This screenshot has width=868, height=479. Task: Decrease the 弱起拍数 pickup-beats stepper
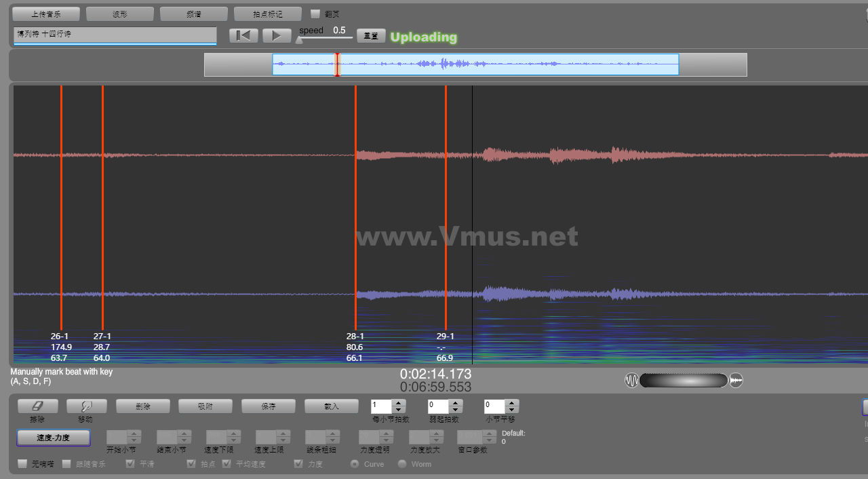pos(456,410)
